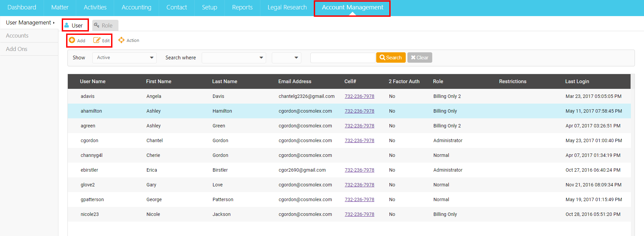This screenshot has width=644, height=236.
Task: Click the Normal role for glove2
Action: (x=441, y=185)
